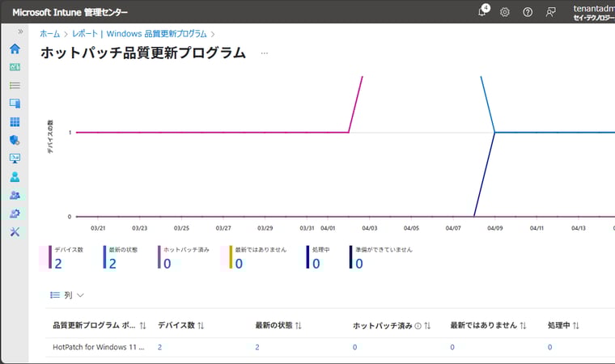
Task: Select ホットパッチ済み summary tile
Action: 183,258
